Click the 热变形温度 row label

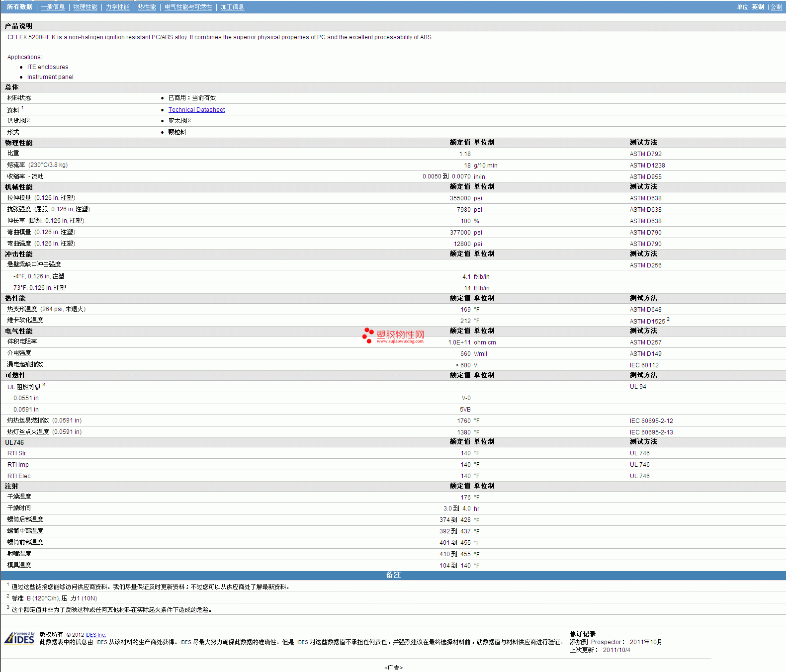(46, 309)
